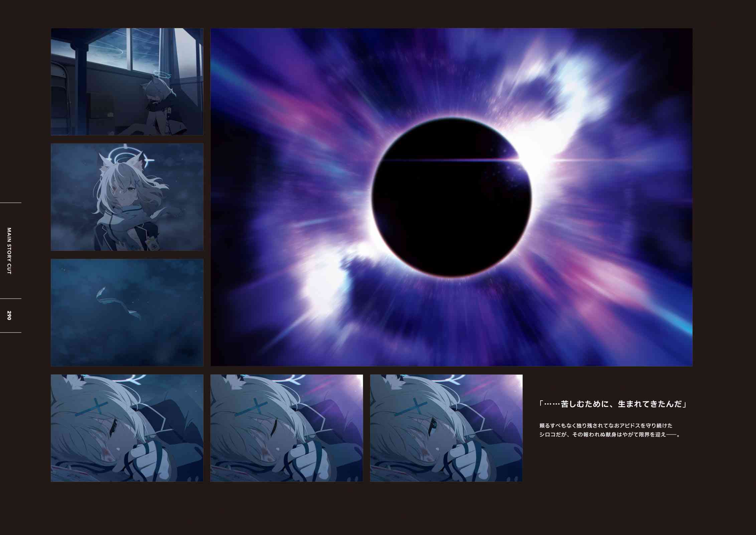Viewport: 756px width, 535px height.
Task: Open the floating scarf night sky thumbnail
Action: [127, 312]
